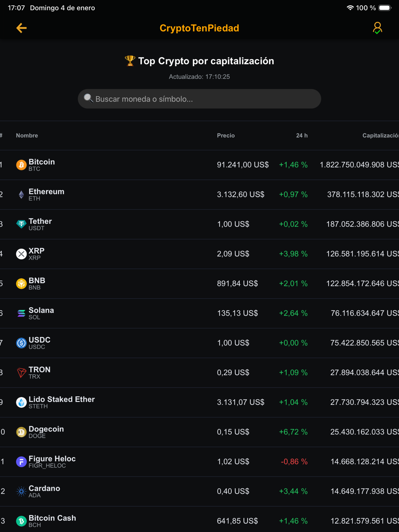Open the BNB coin row
Viewport: 399px width, 532px height.
(x=199, y=284)
